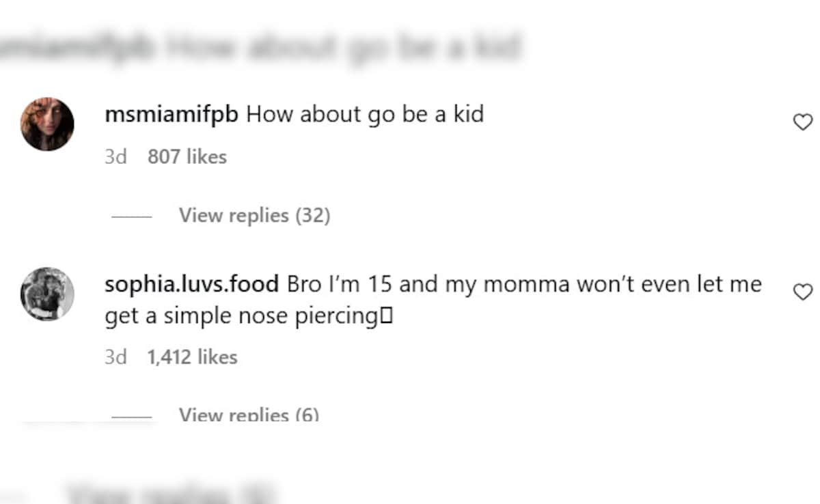Click the 3d timestamp above 1,412 likes
The height and width of the screenshot is (504, 820).
tap(115, 357)
